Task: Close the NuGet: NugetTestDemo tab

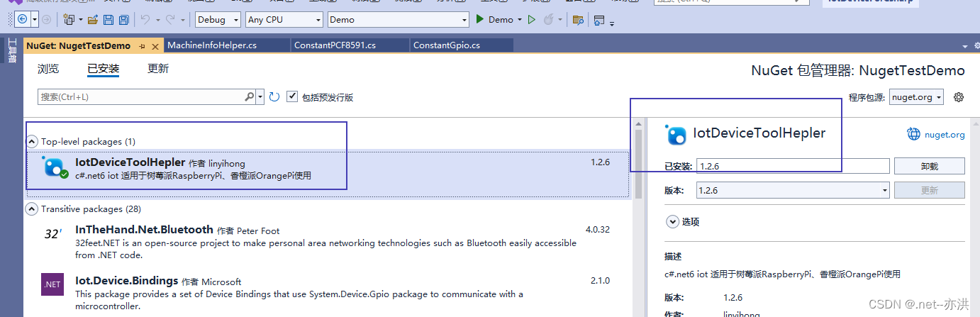Action: coord(155,45)
